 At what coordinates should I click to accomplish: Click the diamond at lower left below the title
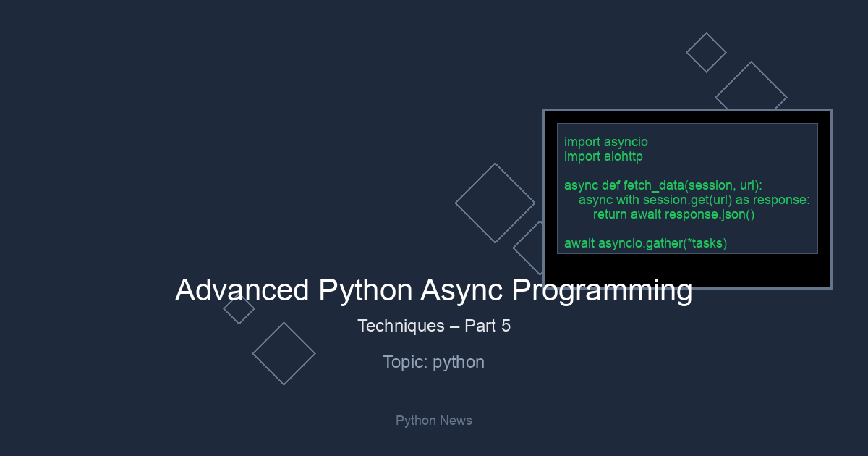click(284, 353)
